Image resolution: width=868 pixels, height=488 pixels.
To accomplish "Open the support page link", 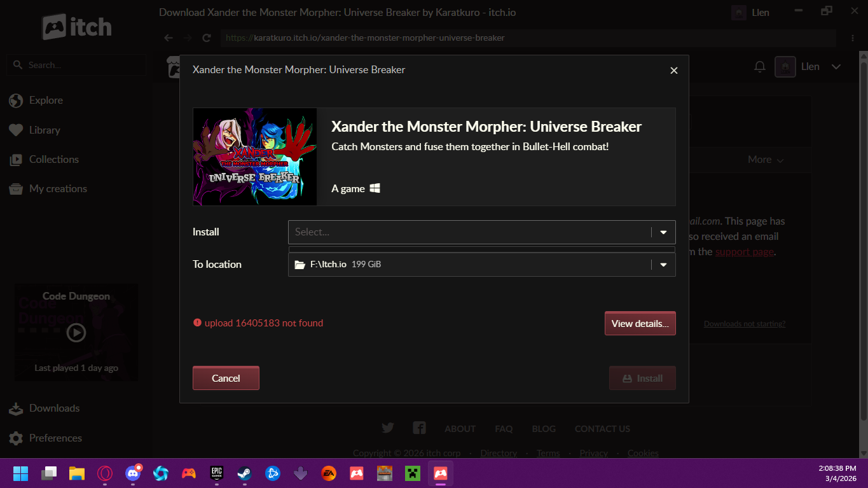I will [x=744, y=251].
